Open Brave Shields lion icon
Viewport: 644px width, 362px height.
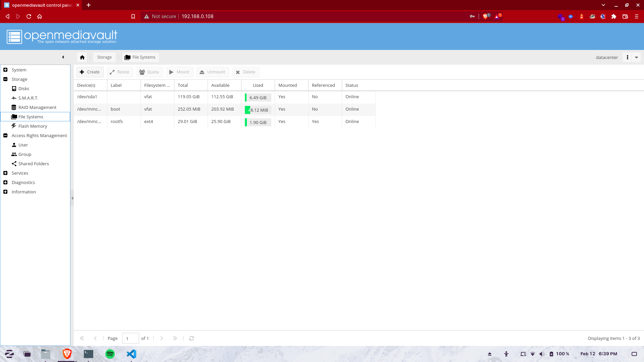pyautogui.click(x=485, y=16)
